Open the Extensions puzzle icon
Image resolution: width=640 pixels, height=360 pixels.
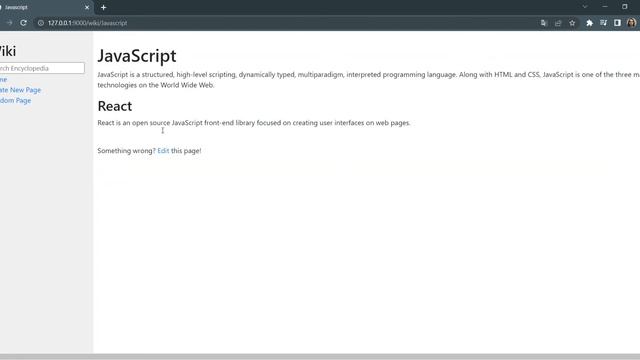(x=589, y=23)
